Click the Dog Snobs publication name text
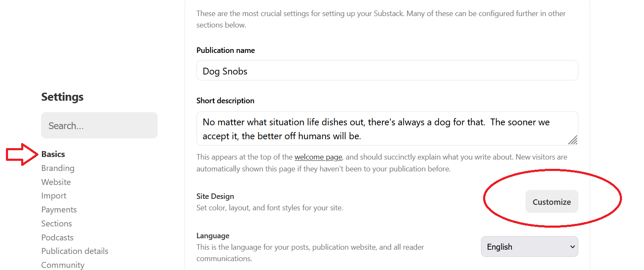This screenshot has width=644, height=270. pos(225,71)
